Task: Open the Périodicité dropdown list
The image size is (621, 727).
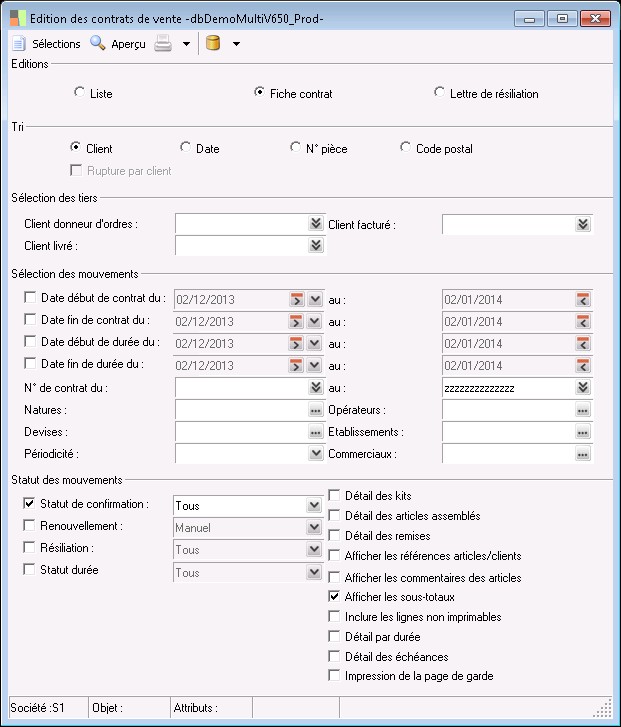Action: (x=316, y=454)
